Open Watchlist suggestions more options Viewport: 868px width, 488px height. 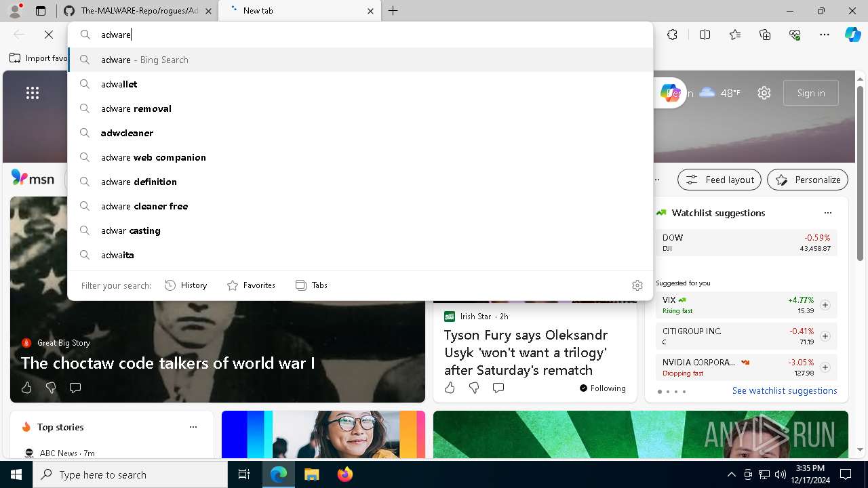pyautogui.click(x=827, y=213)
